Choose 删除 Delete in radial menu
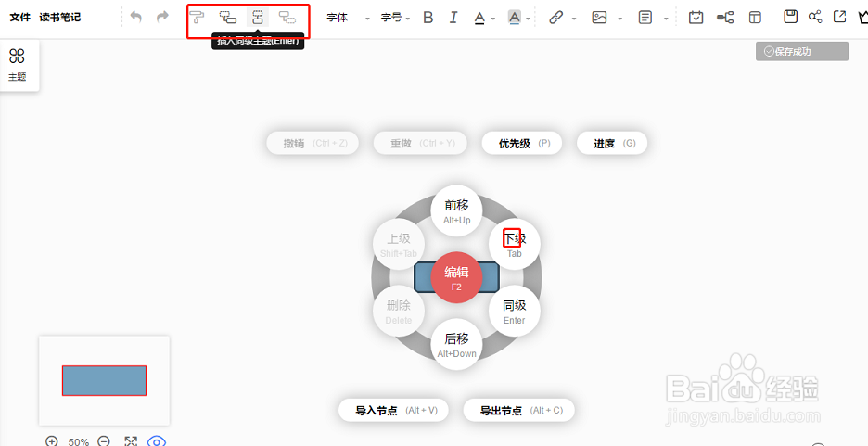 click(x=399, y=311)
